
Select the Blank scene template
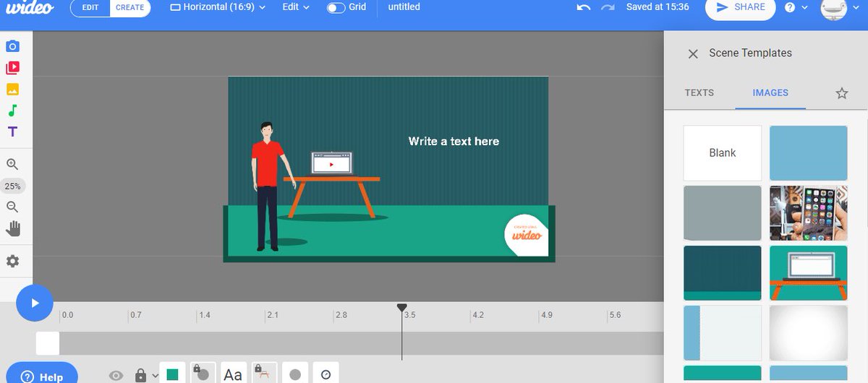723,153
